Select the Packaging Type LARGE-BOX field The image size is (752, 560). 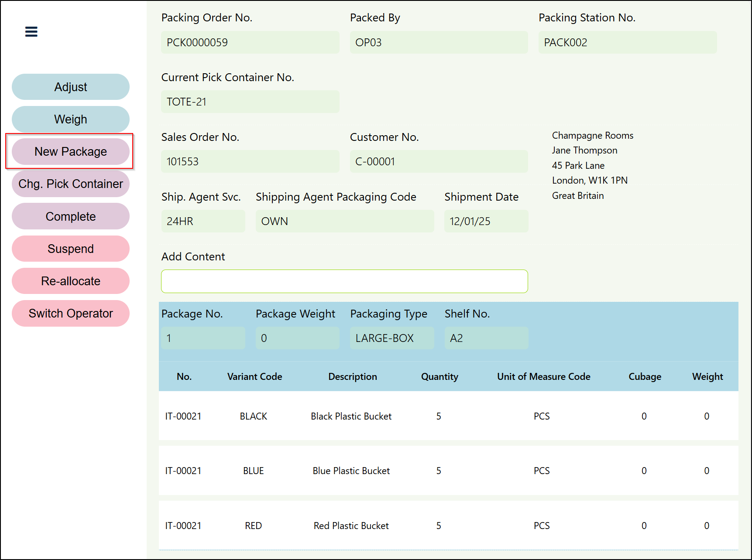pos(391,338)
